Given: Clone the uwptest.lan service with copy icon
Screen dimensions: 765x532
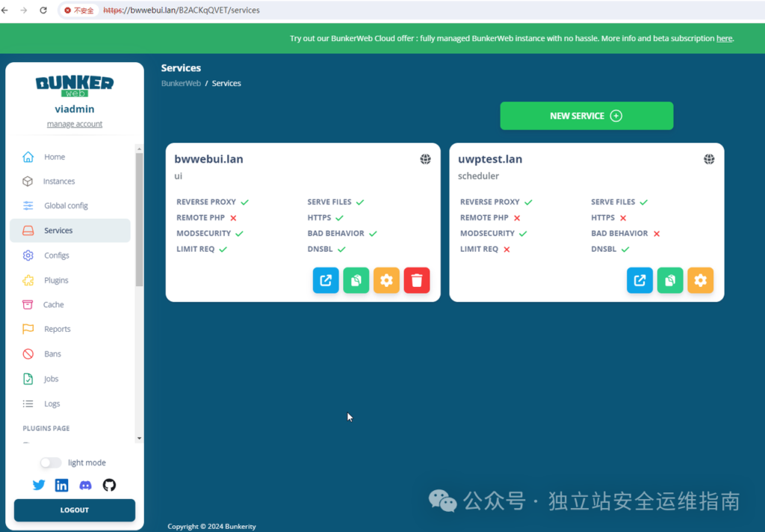Looking at the screenshot, I should pos(670,280).
